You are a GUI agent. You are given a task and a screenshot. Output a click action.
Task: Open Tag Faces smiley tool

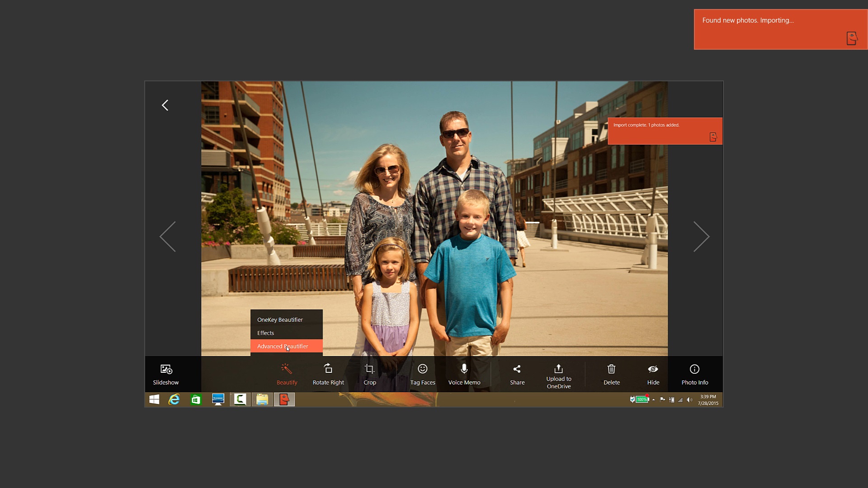pos(422,374)
